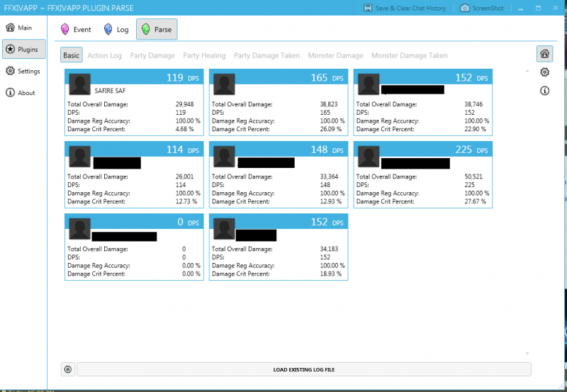This screenshot has width=567, height=392.
Task: Click the home icon on right panel
Action: point(544,54)
